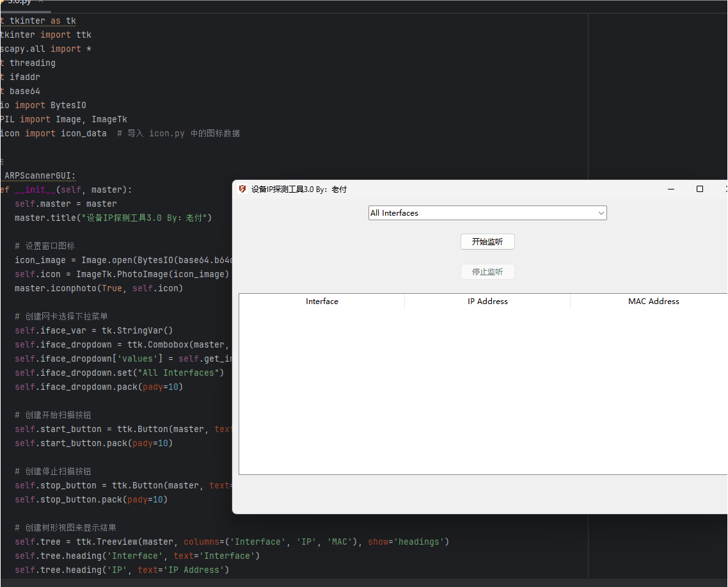
Task: Click the comment '# 创建开始扫描按钮'
Action: 52,415
